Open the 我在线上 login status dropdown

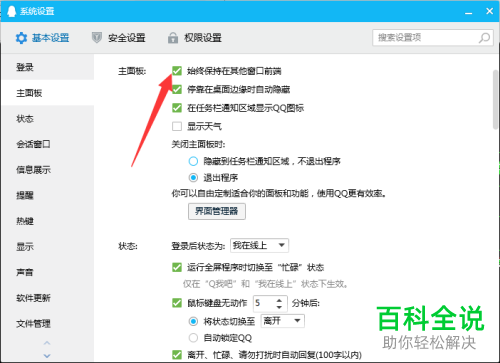pyautogui.click(x=259, y=246)
